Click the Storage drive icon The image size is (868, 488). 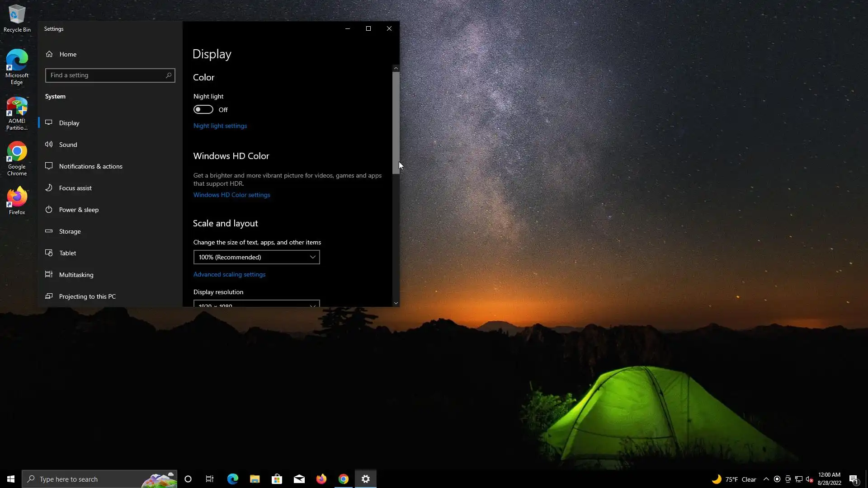(x=49, y=231)
